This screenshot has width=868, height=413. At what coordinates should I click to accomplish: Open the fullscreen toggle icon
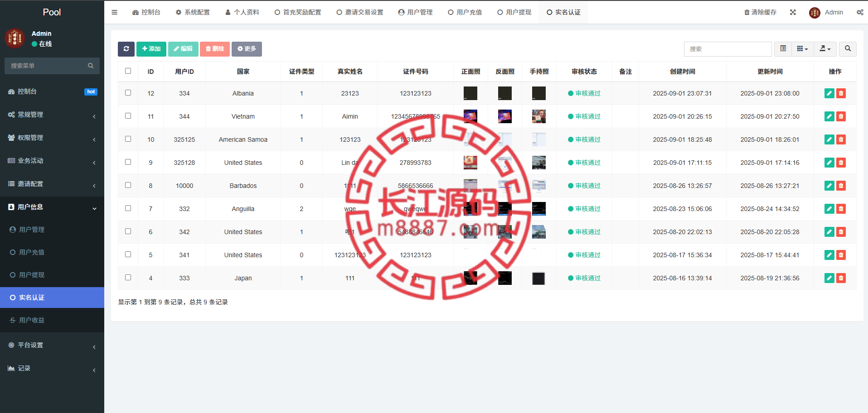793,12
